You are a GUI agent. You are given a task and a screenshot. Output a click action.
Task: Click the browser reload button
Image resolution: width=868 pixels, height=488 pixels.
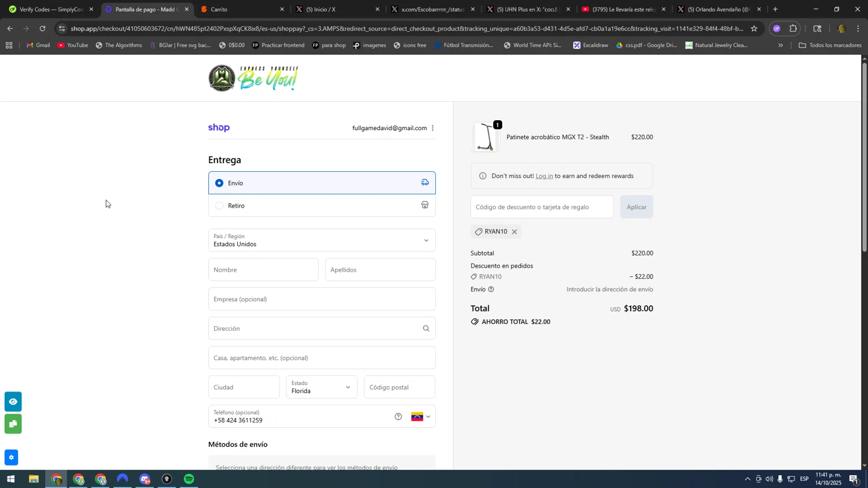[42, 28]
